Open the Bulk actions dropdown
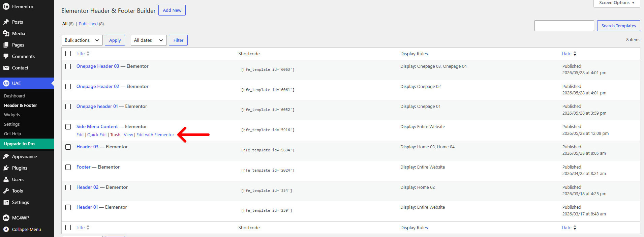The image size is (644, 237). click(x=82, y=40)
